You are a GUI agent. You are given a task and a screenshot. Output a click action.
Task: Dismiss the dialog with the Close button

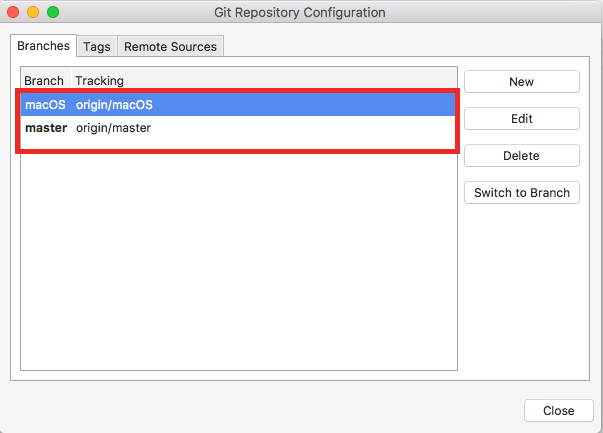558,410
